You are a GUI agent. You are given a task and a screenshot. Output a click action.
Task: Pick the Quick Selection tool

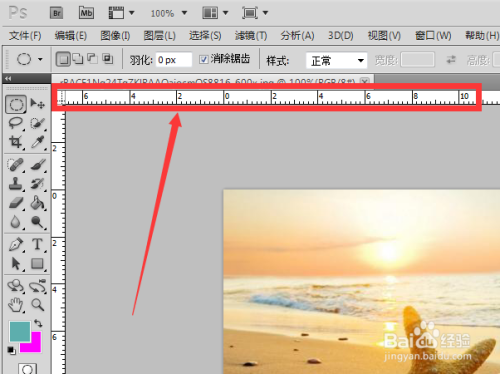pyautogui.click(x=37, y=123)
